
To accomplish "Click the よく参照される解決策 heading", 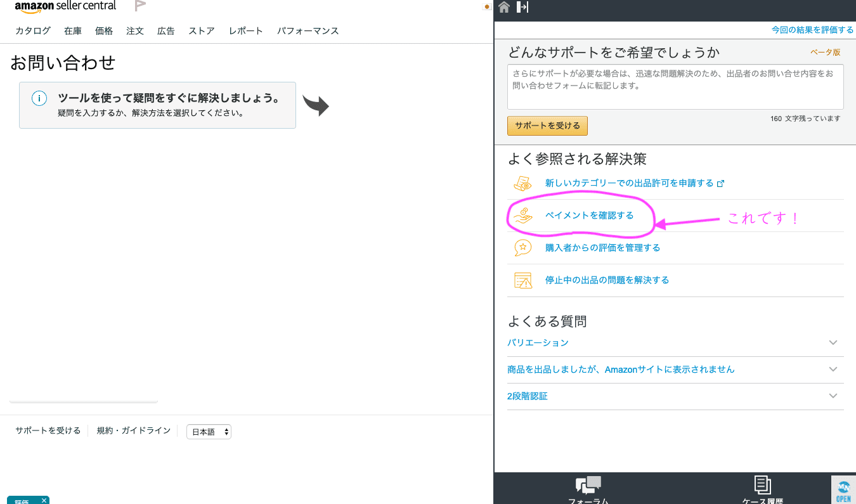I will coord(577,159).
